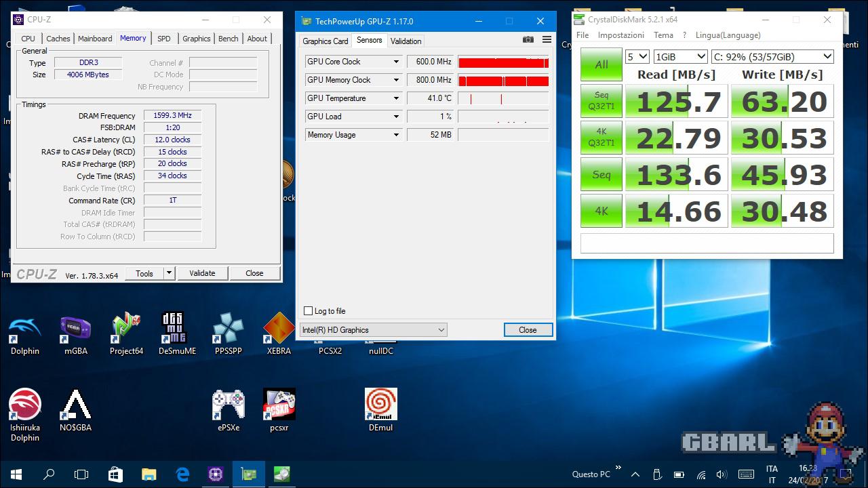868x488 pixels.
Task: Open CrystalDiskMark File menu
Action: (x=583, y=35)
